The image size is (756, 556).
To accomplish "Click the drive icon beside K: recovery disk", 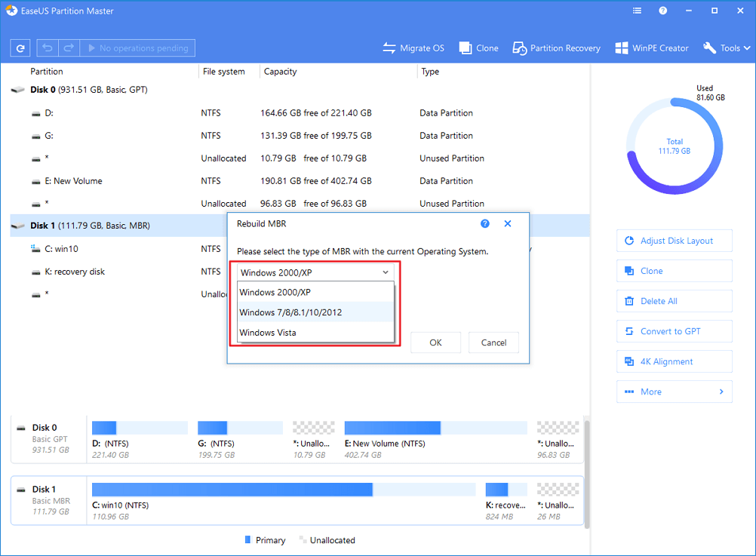I will (35, 272).
